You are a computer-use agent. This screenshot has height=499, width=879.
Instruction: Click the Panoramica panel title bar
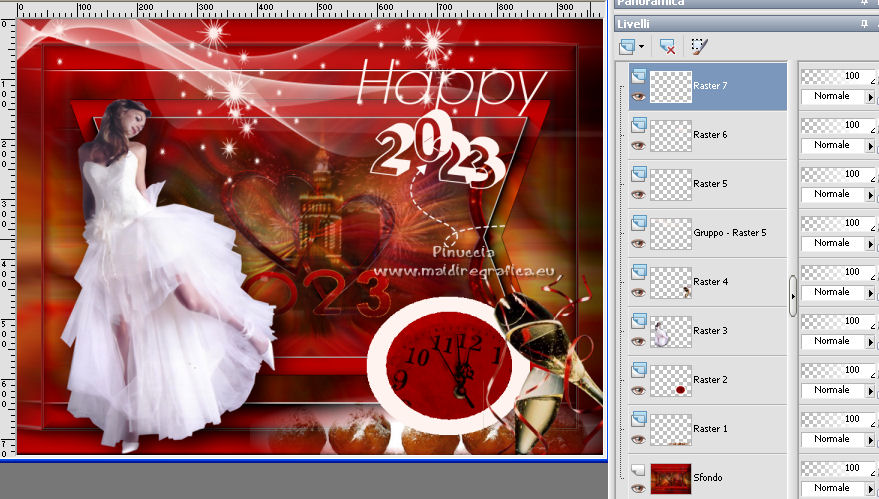tap(746, 3)
